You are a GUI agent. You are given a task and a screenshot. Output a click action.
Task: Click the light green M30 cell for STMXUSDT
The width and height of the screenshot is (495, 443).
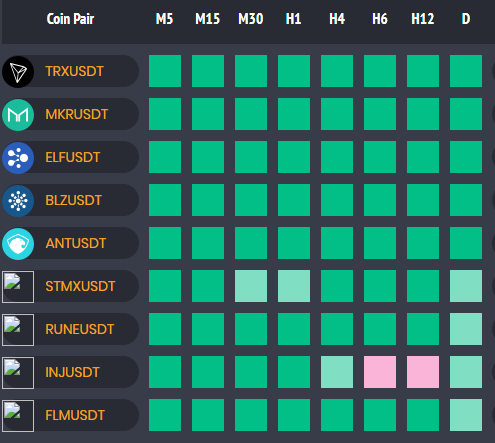tap(251, 286)
